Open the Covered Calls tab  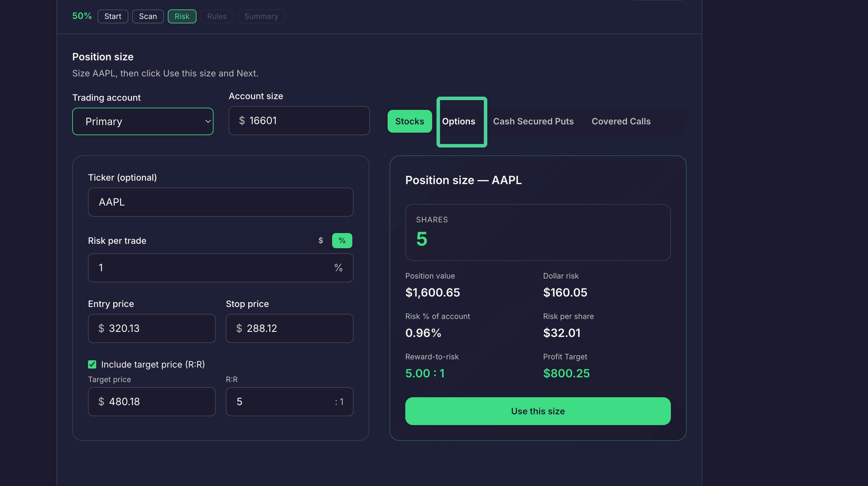pos(621,121)
